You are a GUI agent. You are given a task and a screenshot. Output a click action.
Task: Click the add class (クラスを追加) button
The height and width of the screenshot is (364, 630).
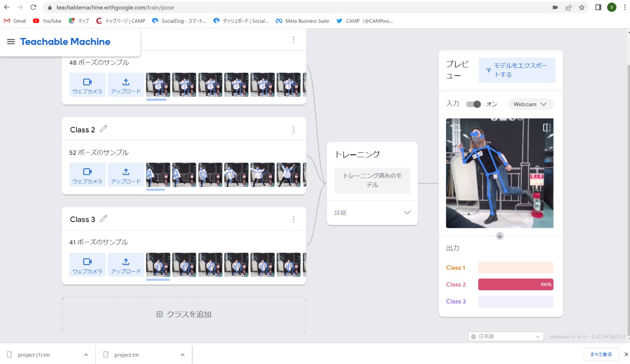pyautogui.click(x=184, y=315)
